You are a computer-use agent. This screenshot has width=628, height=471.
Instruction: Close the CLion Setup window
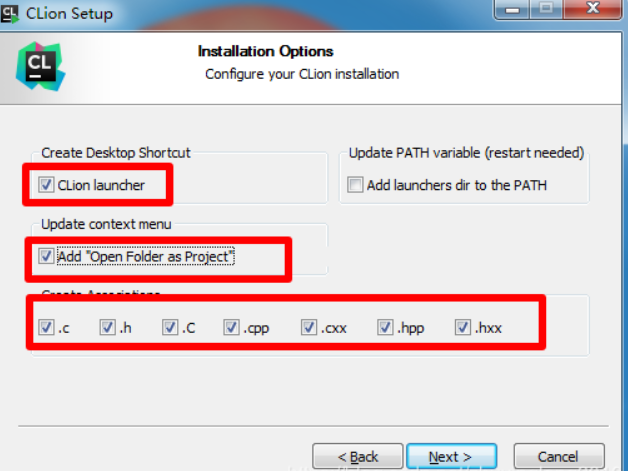coord(592,9)
